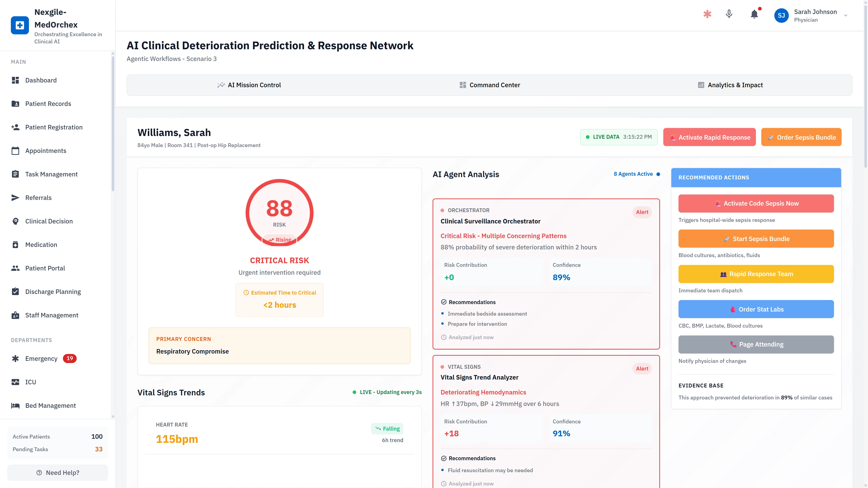Click Order Sepsis Bundle
Image resolution: width=868 pixels, height=488 pixels.
pos(801,137)
